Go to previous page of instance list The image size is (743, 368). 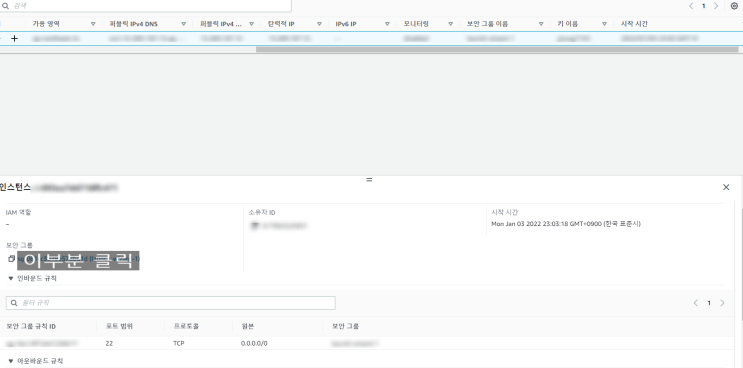pyautogui.click(x=691, y=6)
